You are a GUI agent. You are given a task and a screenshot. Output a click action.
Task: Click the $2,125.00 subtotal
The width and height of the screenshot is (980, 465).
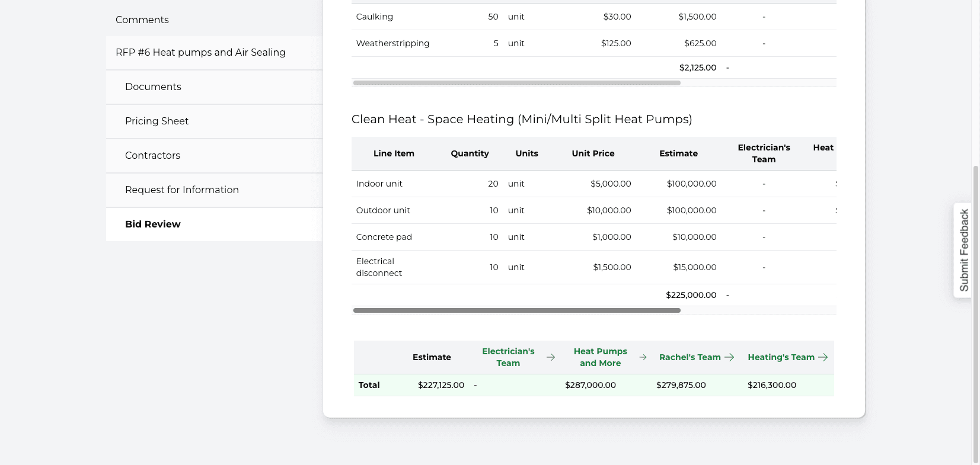click(698, 68)
